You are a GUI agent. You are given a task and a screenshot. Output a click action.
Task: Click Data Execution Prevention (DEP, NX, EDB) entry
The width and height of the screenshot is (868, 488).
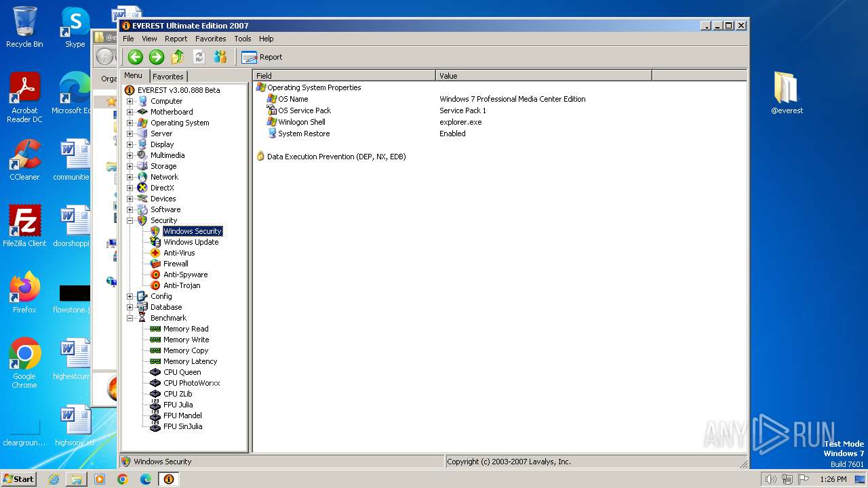pyautogui.click(x=336, y=157)
